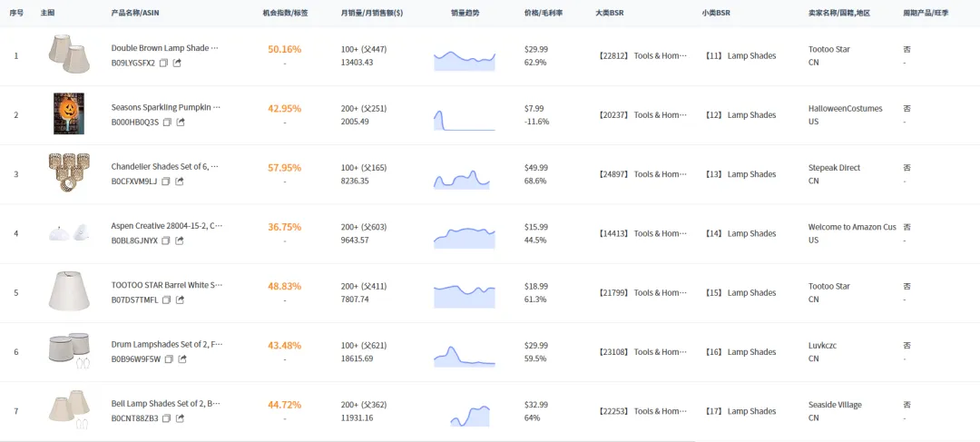Open the Double Brown Lamp Shade thumbnail
The width and height of the screenshot is (980, 442).
coord(69,54)
